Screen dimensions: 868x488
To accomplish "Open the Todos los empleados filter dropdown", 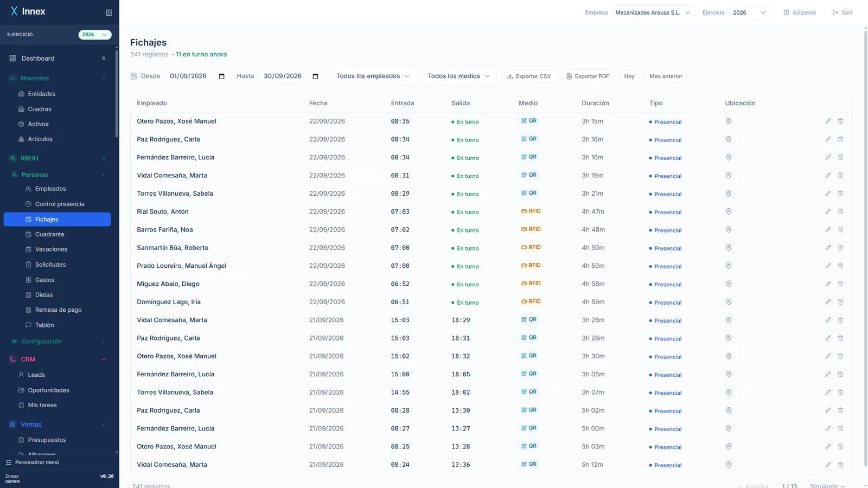I will point(373,76).
